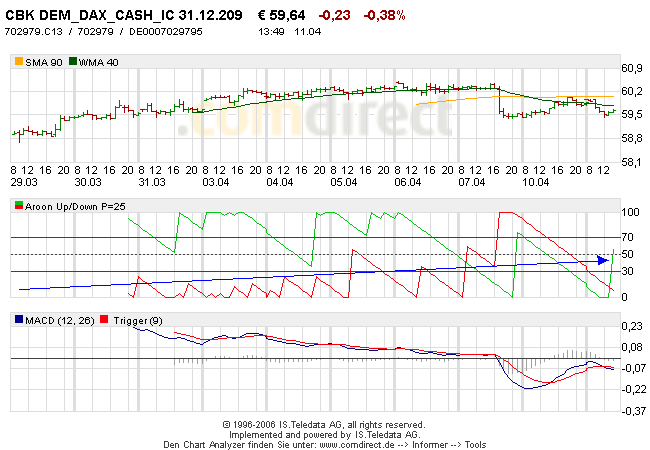The width and height of the screenshot is (650, 450).
Task: Click the Trigger (9) label
Action: pos(138,321)
